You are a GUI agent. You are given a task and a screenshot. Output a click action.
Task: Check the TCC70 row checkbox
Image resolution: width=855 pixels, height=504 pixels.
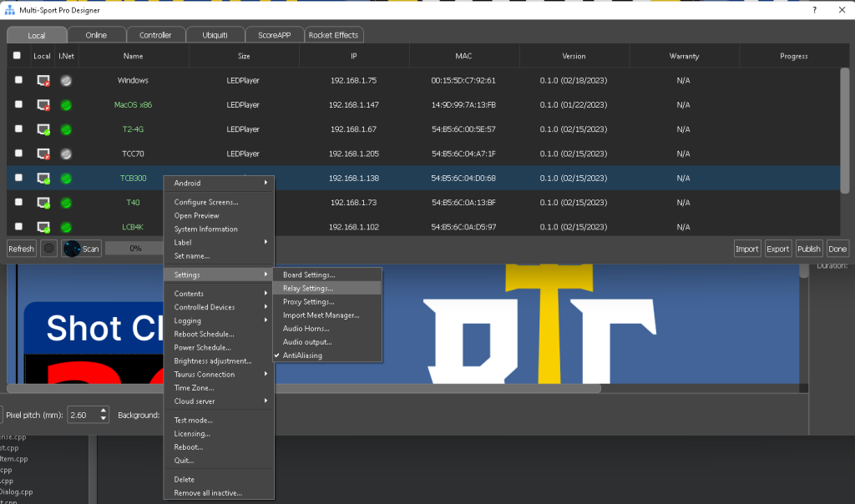click(18, 153)
